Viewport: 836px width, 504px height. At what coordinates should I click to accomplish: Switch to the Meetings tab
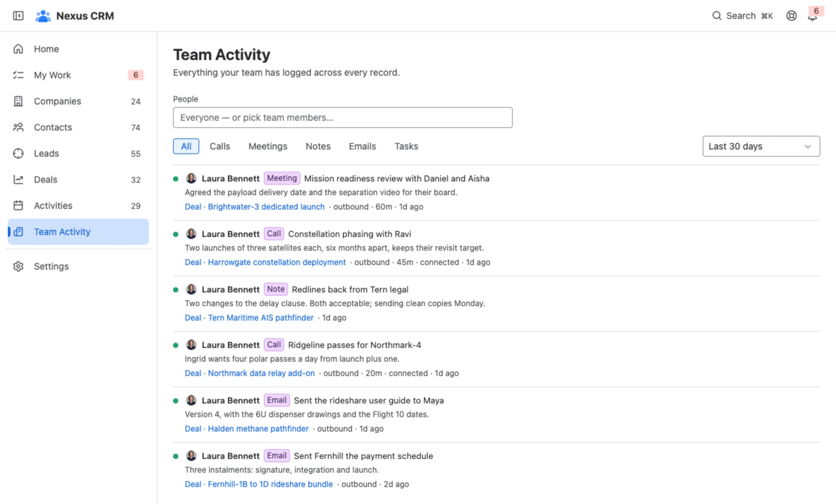coord(268,146)
